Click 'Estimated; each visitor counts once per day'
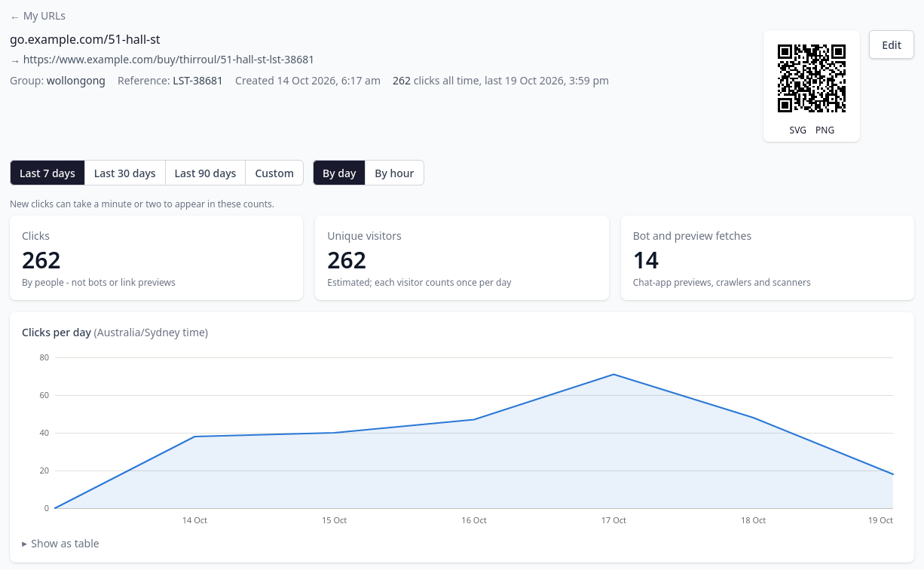Viewport: 924px width, 570px height. 419,283
